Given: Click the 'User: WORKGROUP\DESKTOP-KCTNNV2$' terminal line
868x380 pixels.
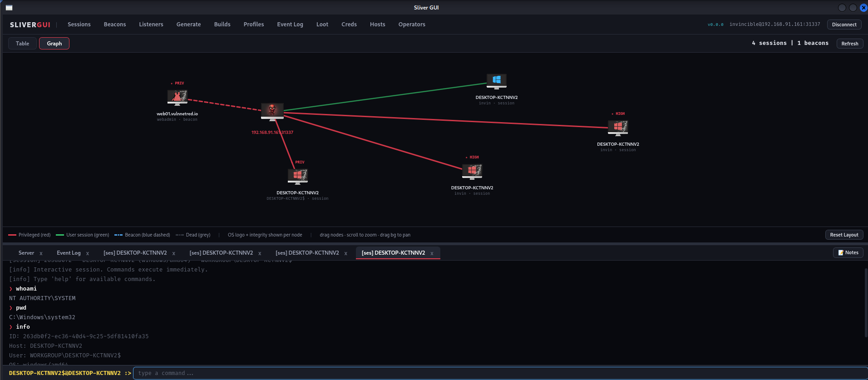Looking at the screenshot, I should [65, 355].
